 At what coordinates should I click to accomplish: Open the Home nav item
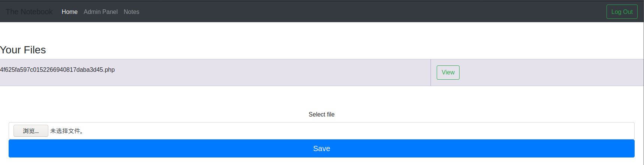[70, 12]
